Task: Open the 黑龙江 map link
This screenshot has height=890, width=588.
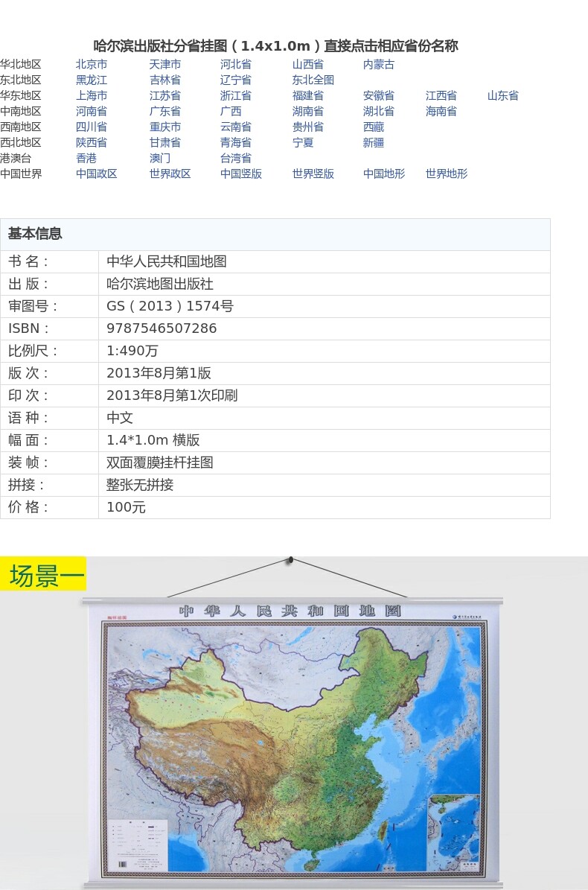Action: coord(92,80)
